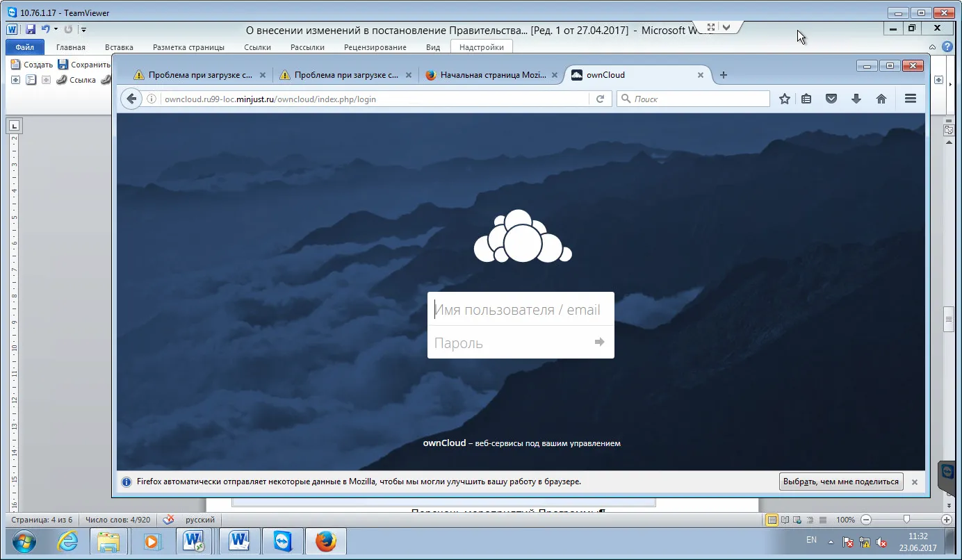Focus the Имя пользователя / email field

click(521, 309)
